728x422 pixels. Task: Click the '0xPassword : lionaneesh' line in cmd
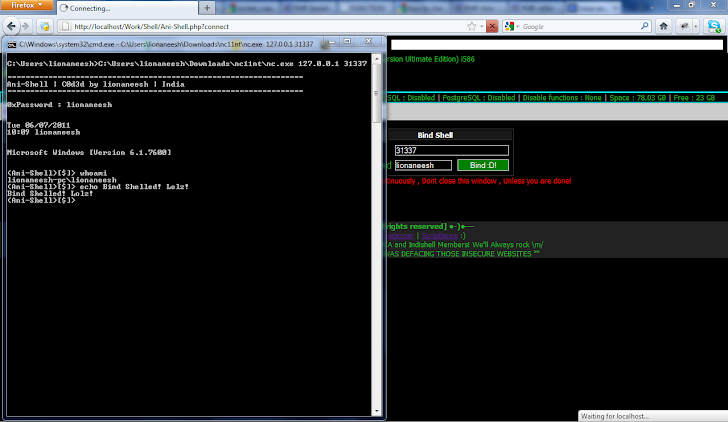[59, 105]
